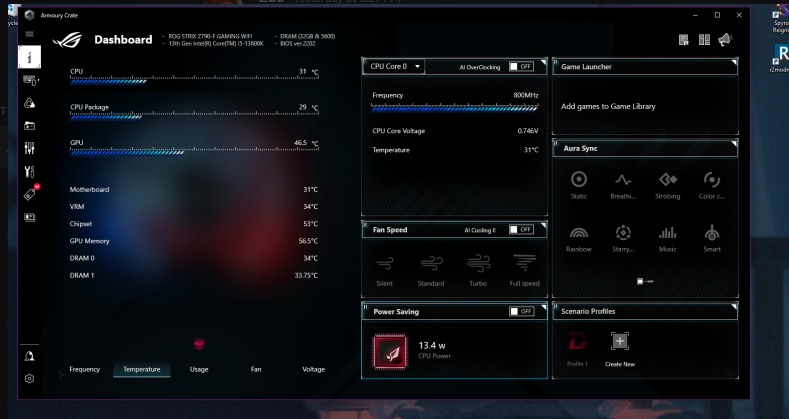Screen dimensions: 789x419
Task: Toggle AI OverClocking switch
Action: click(521, 66)
